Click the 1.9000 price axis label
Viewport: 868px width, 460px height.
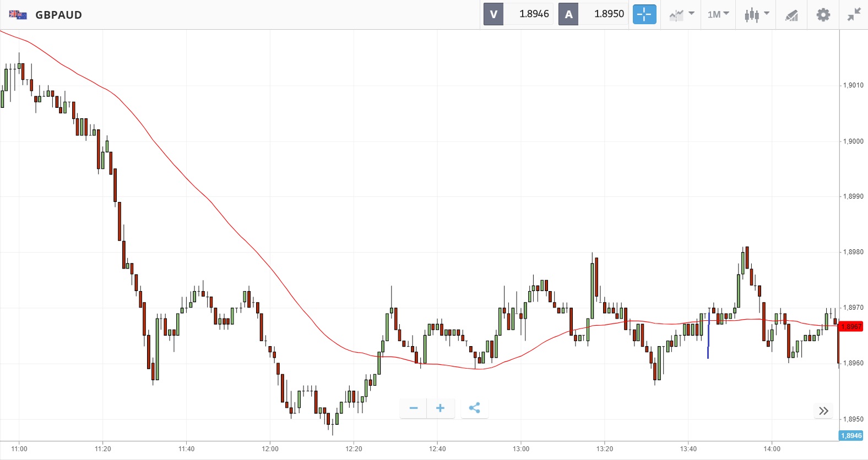(x=853, y=141)
